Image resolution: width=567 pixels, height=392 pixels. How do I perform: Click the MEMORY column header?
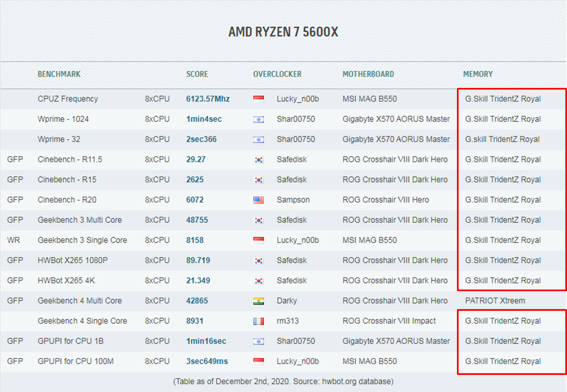(478, 74)
